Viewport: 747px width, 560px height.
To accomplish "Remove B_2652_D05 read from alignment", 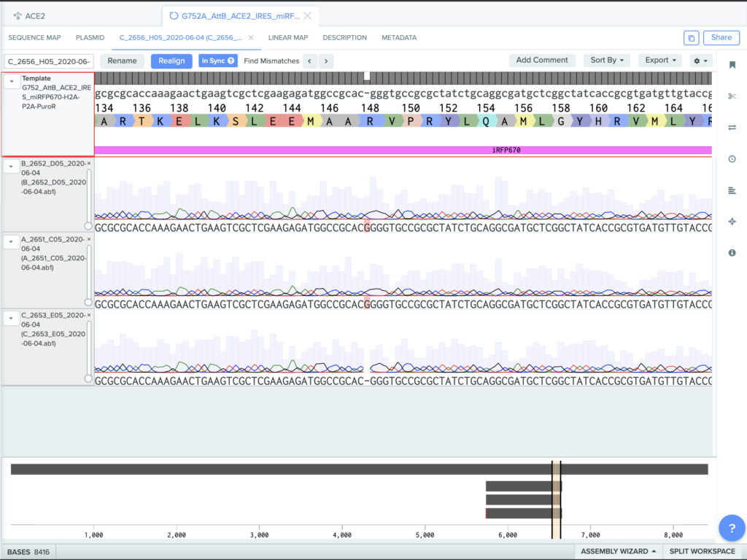I will 89,163.
